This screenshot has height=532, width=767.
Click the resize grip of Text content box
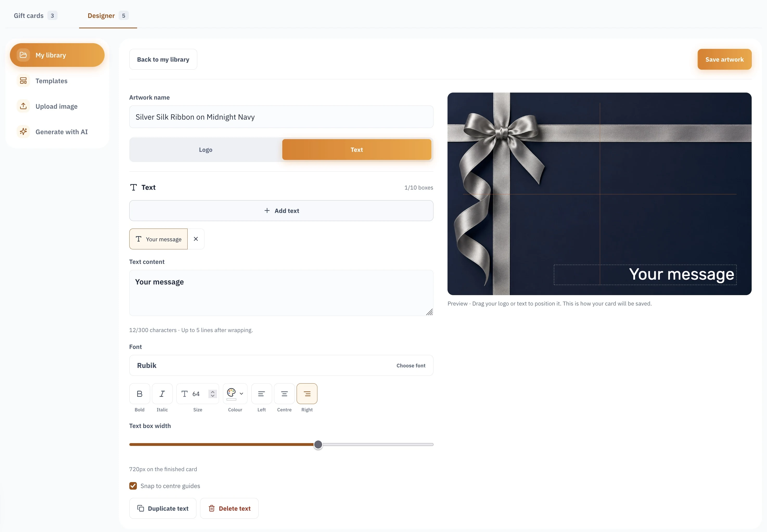(430, 312)
